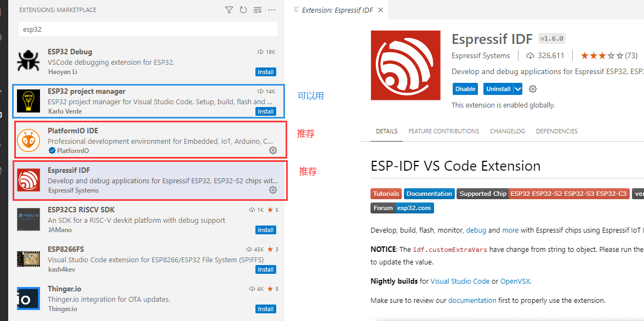Close the Extension: Espressif IDF tab
Viewport: 644px width, 321px height.
coord(380,10)
